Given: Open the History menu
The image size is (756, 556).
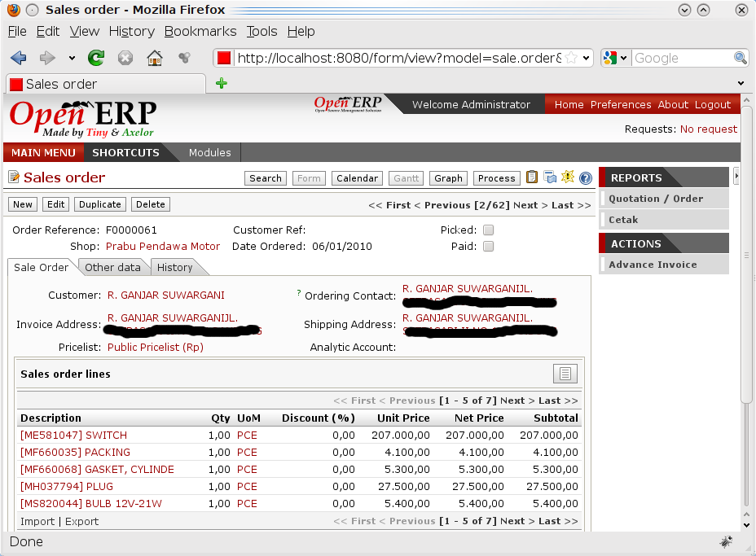Looking at the screenshot, I should [x=132, y=31].
